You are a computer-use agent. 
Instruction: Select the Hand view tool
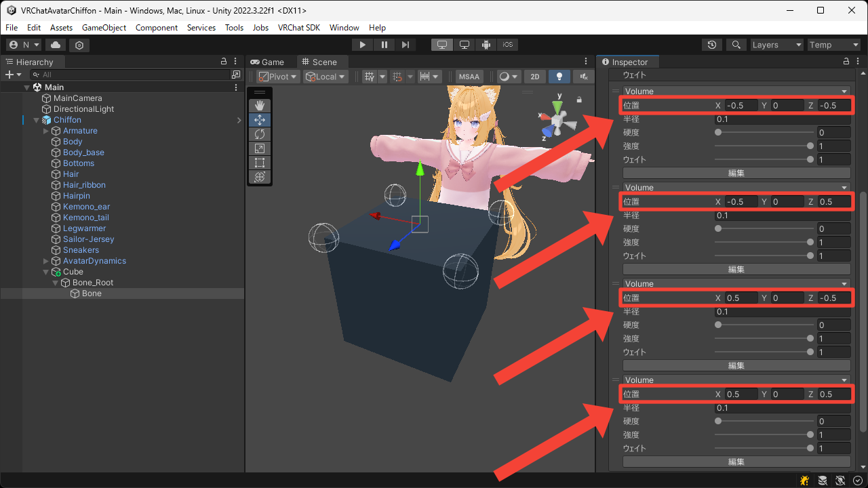pyautogui.click(x=260, y=106)
